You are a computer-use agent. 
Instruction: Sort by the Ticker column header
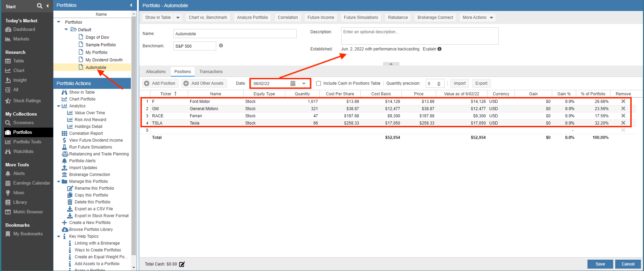169,94
